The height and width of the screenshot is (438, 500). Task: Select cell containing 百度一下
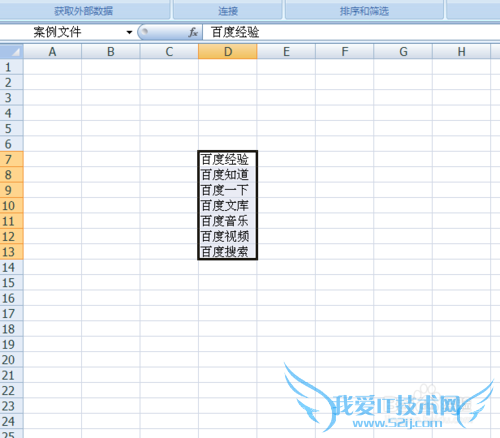pyautogui.click(x=228, y=190)
